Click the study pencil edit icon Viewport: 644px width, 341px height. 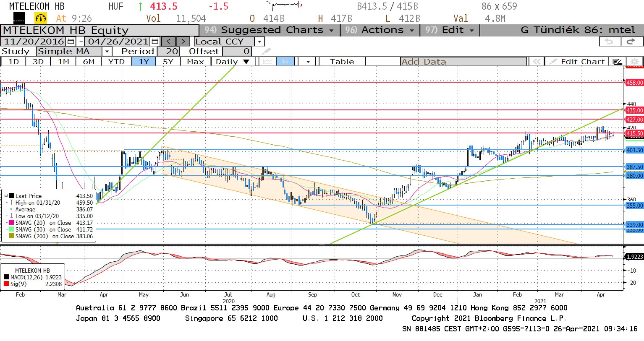click(266, 52)
